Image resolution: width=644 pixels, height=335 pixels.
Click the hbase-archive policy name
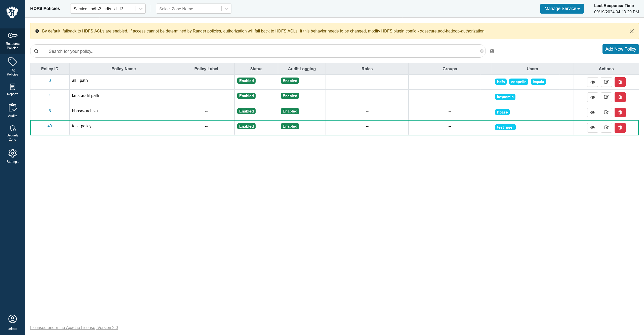tap(85, 111)
